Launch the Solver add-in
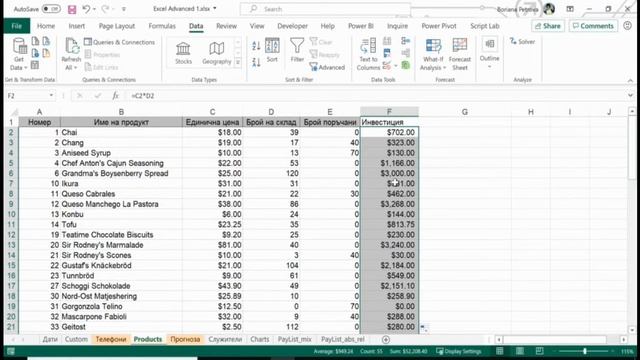640x360 pixels. coord(522,42)
